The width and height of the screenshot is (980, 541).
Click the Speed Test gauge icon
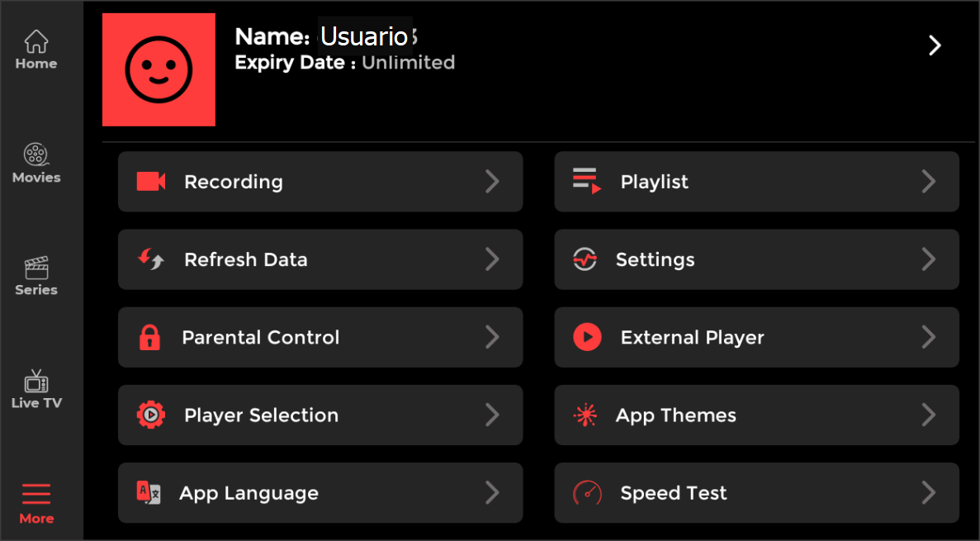pos(587,493)
